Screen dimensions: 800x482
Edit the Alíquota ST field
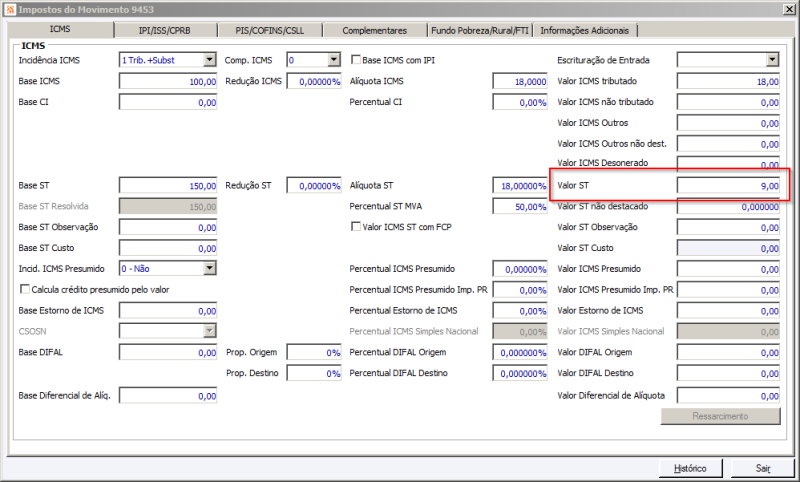point(520,186)
